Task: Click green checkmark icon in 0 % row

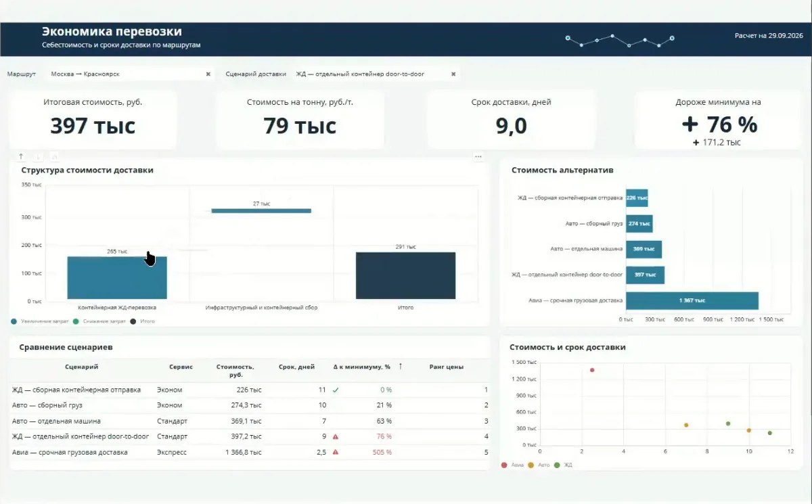Action: coord(336,390)
